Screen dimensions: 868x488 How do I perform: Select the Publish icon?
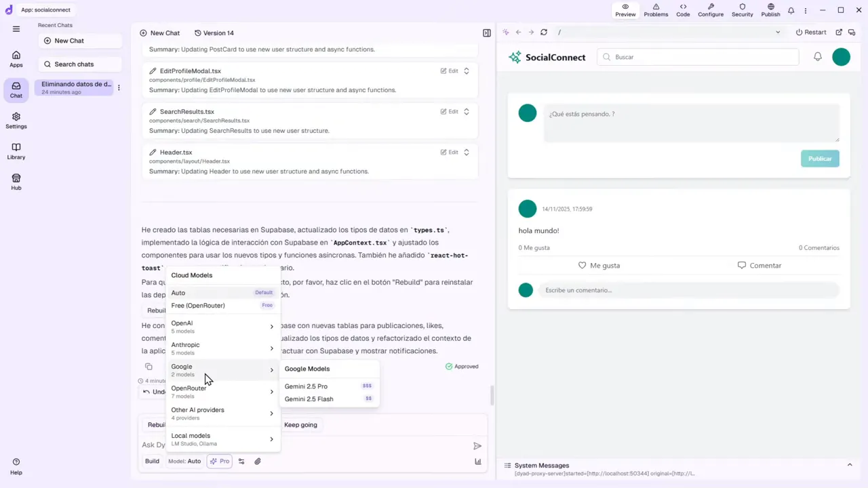coord(770,9)
